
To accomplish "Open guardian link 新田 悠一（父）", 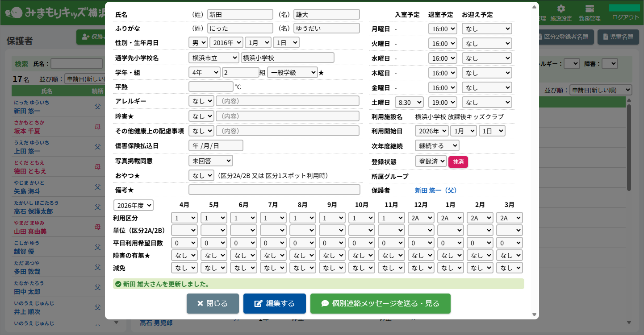I will tap(435, 190).
